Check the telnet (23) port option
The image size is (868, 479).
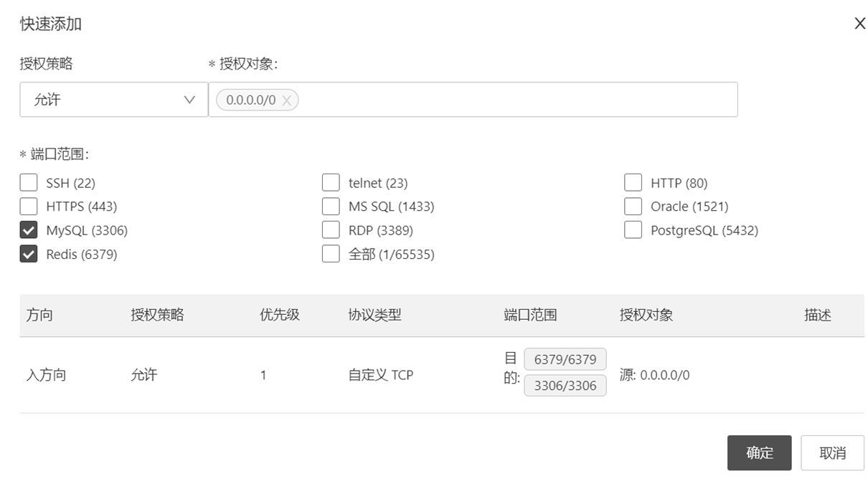tap(331, 183)
